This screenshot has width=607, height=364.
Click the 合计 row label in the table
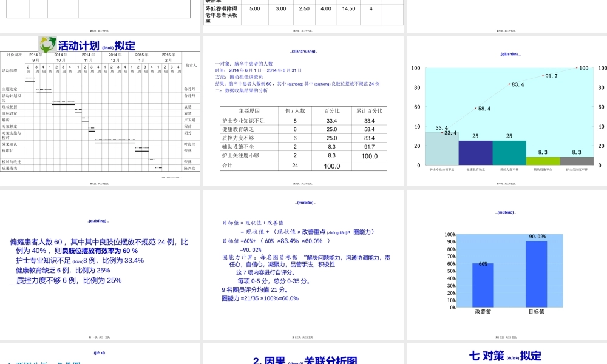click(227, 166)
